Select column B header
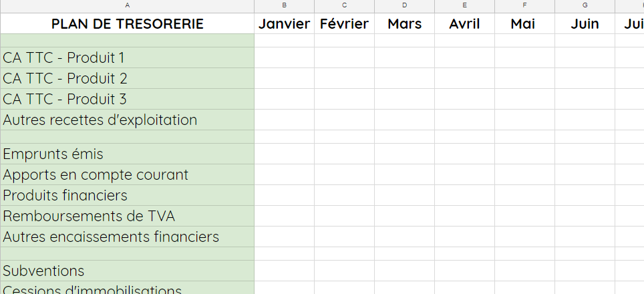 [x=284, y=6]
